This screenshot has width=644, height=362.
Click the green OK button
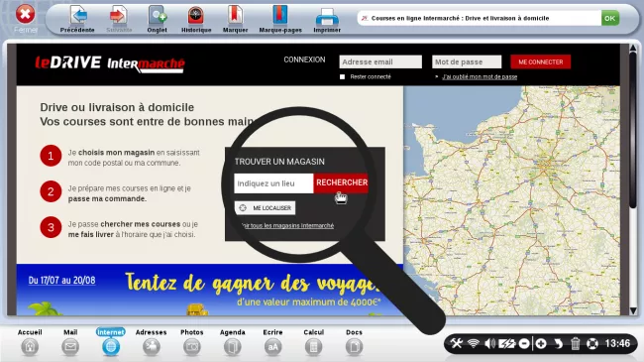pos(610,18)
